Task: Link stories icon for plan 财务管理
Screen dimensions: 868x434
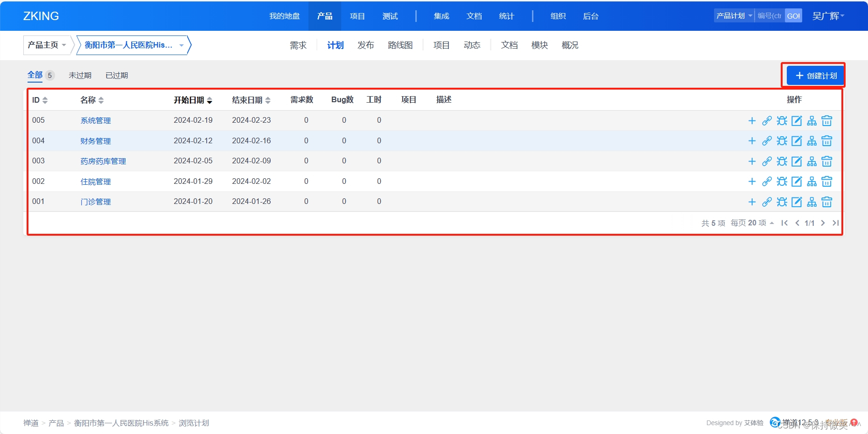Action: point(767,141)
